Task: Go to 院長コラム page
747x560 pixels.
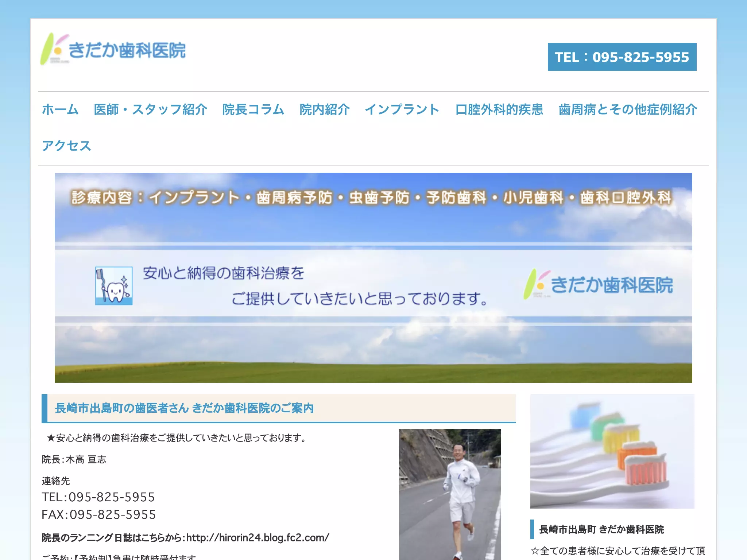Action: pos(253,109)
